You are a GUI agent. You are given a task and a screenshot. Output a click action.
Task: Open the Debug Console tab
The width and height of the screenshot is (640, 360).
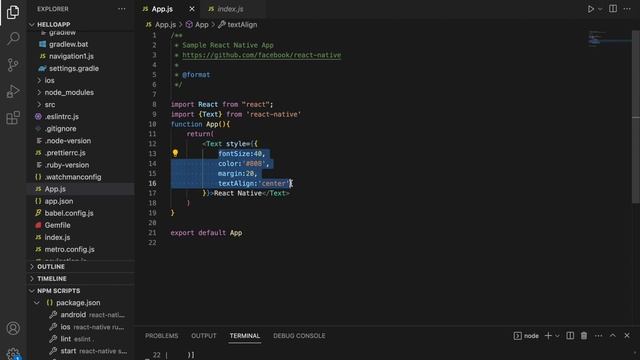pos(299,336)
